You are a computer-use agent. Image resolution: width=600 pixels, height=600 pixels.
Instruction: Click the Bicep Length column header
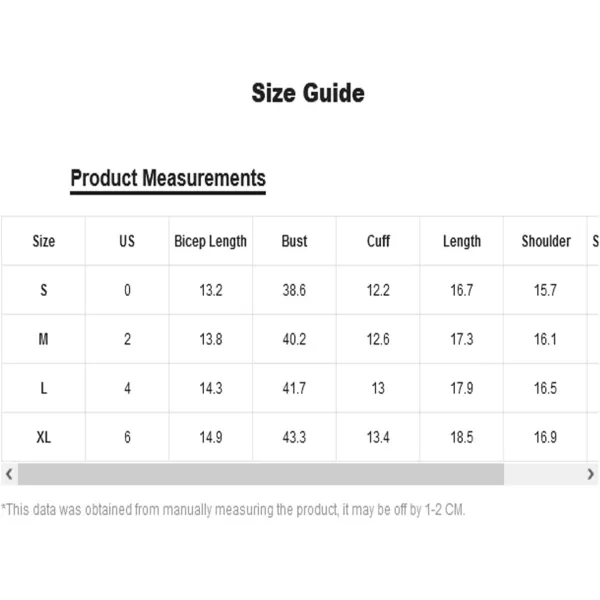click(x=210, y=241)
